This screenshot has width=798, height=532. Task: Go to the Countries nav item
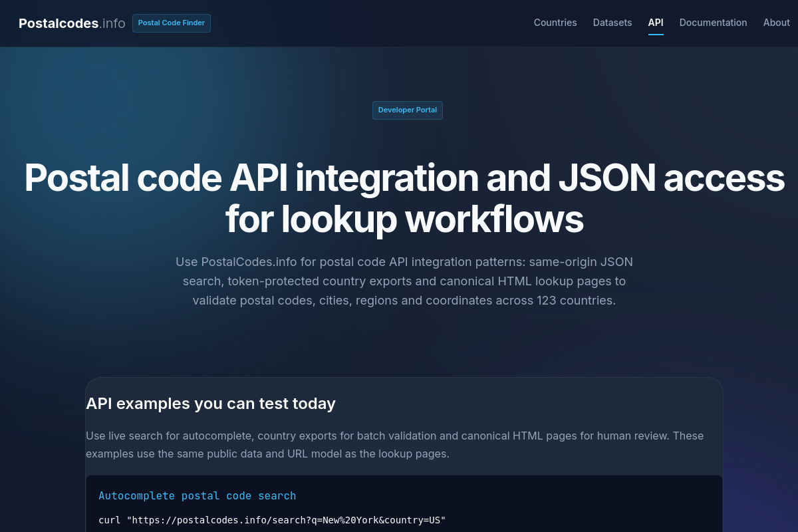[x=555, y=23]
